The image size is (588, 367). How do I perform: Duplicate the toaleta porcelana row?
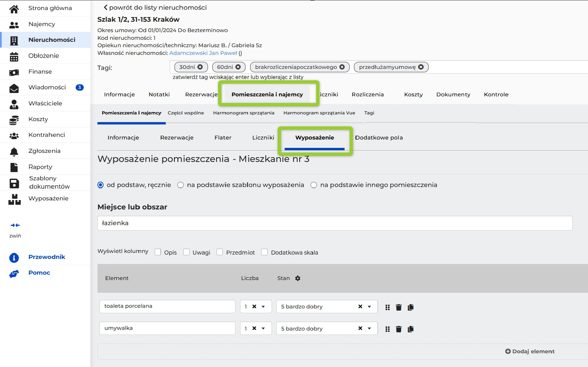tap(411, 307)
